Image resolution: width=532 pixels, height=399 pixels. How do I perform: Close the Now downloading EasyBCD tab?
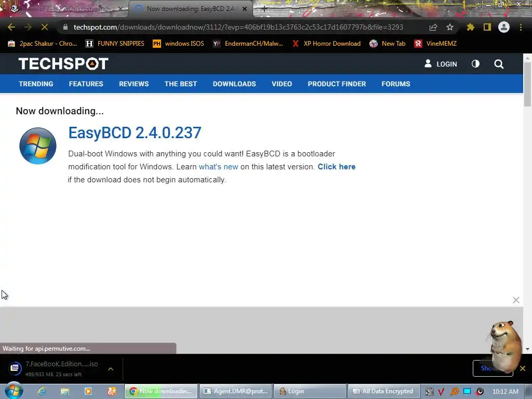245,9
